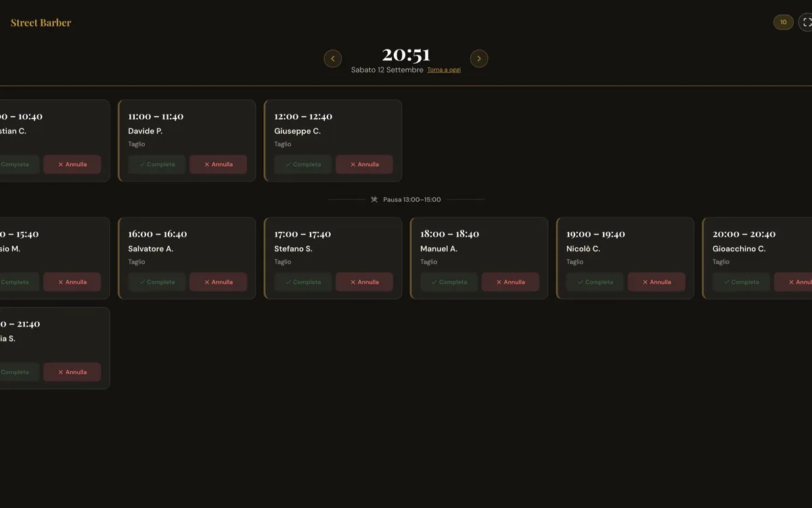Cancel Salvatore A.'s appointment with Annulla
The width and height of the screenshot is (812, 508).
[x=219, y=282]
